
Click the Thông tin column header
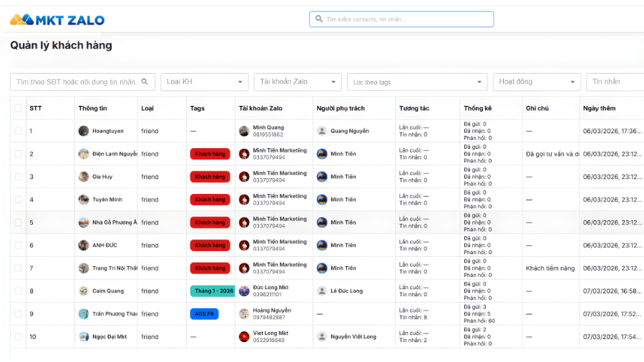coord(92,108)
